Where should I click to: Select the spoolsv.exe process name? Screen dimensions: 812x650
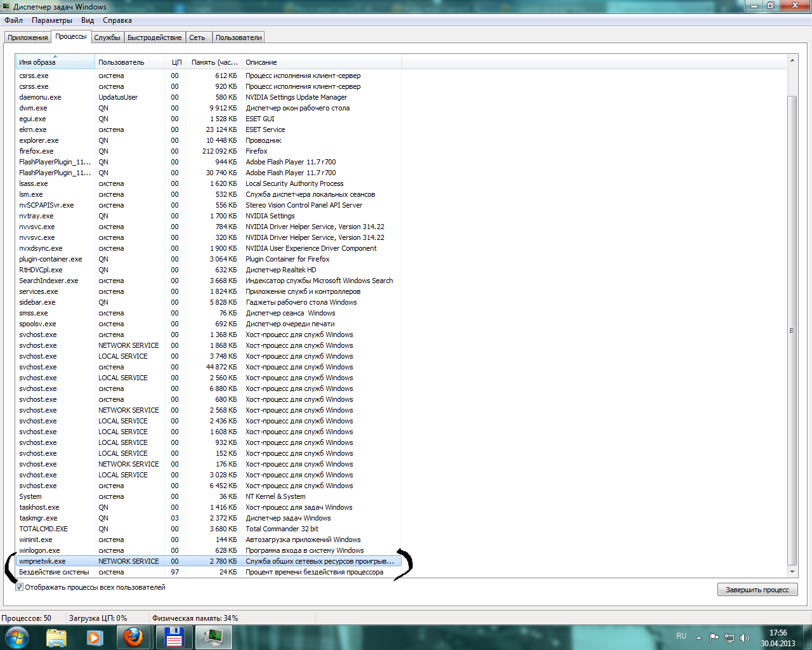[37, 324]
